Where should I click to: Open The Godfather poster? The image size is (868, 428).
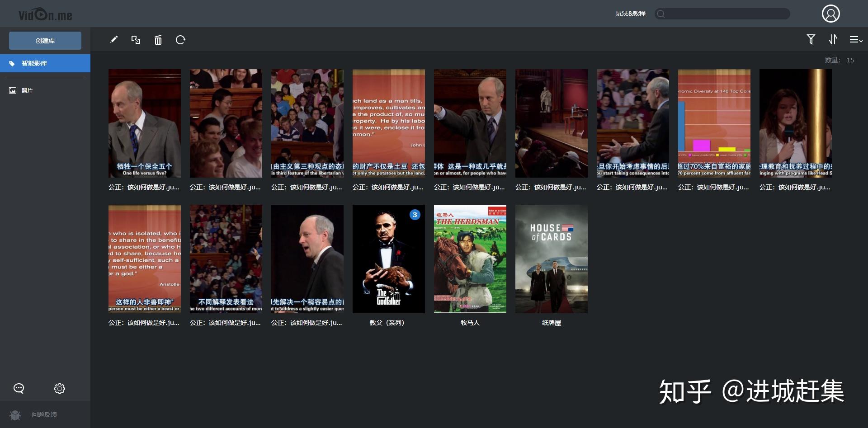[389, 259]
